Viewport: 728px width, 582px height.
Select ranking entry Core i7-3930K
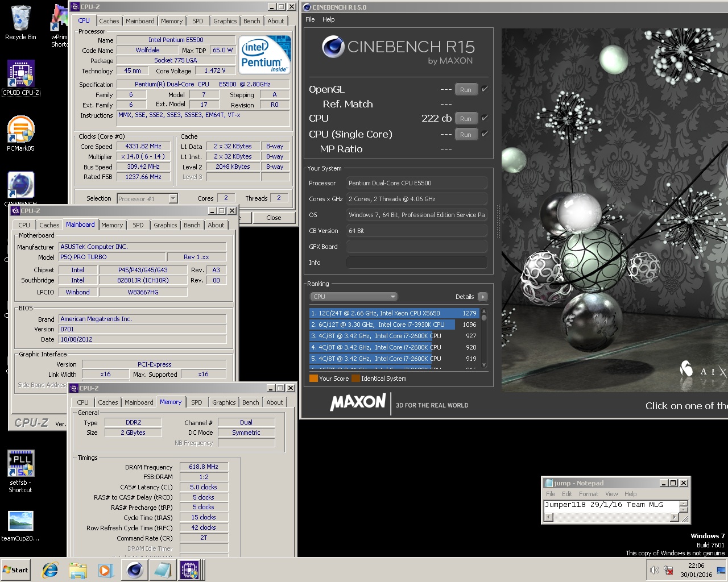pyautogui.click(x=394, y=325)
